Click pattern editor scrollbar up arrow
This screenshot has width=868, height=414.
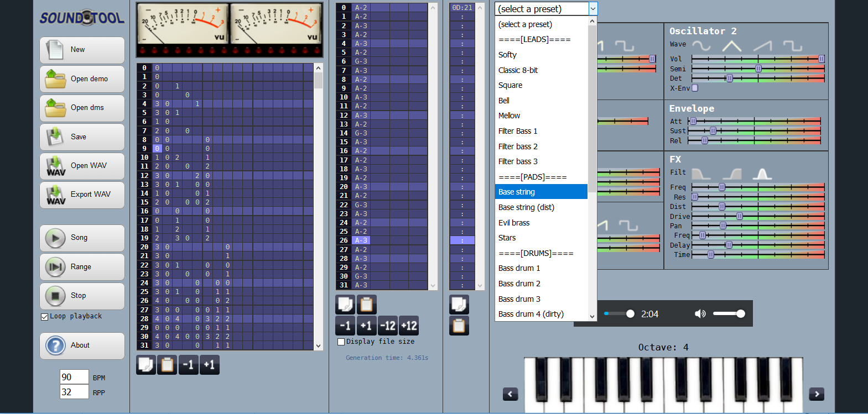coord(433,8)
